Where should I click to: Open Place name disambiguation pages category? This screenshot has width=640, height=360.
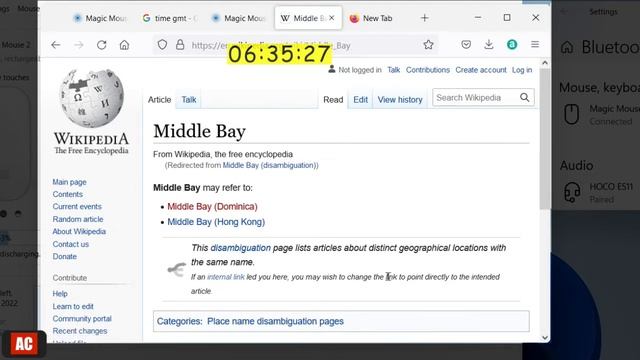pos(276,321)
